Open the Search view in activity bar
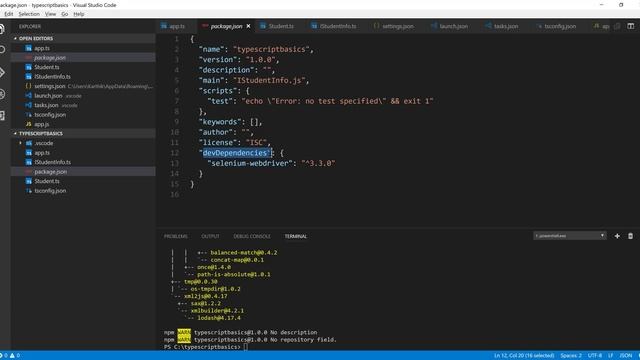Viewport: 640px width, 360px height. tap(2, 50)
